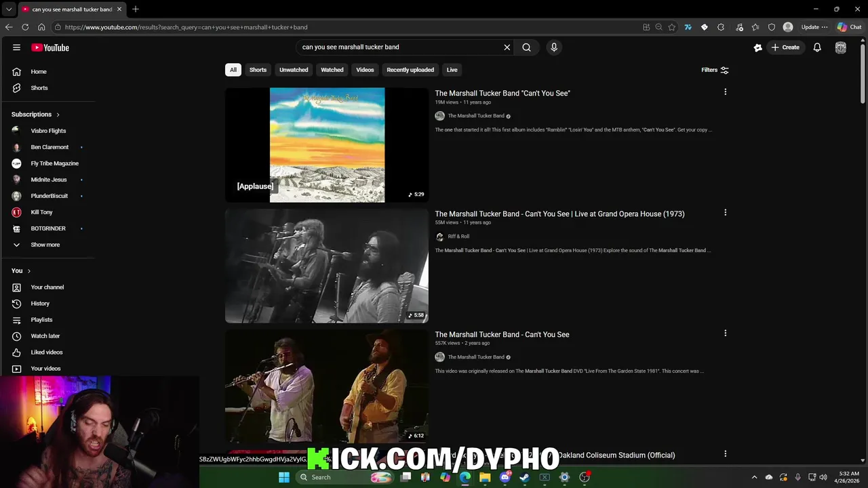Image resolution: width=868 pixels, height=488 pixels.
Task: Click the YouTube logo
Action: (x=50, y=47)
